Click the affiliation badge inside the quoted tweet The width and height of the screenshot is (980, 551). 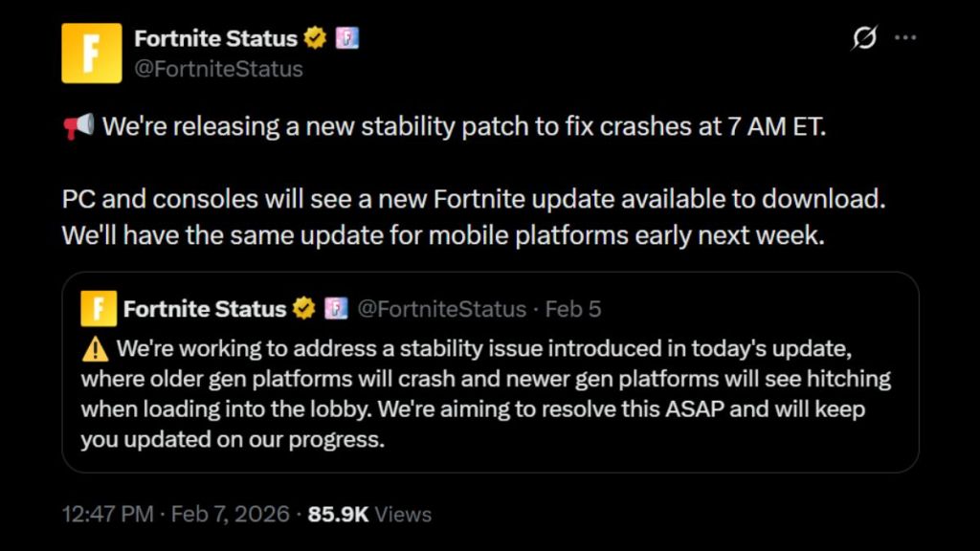(337, 308)
